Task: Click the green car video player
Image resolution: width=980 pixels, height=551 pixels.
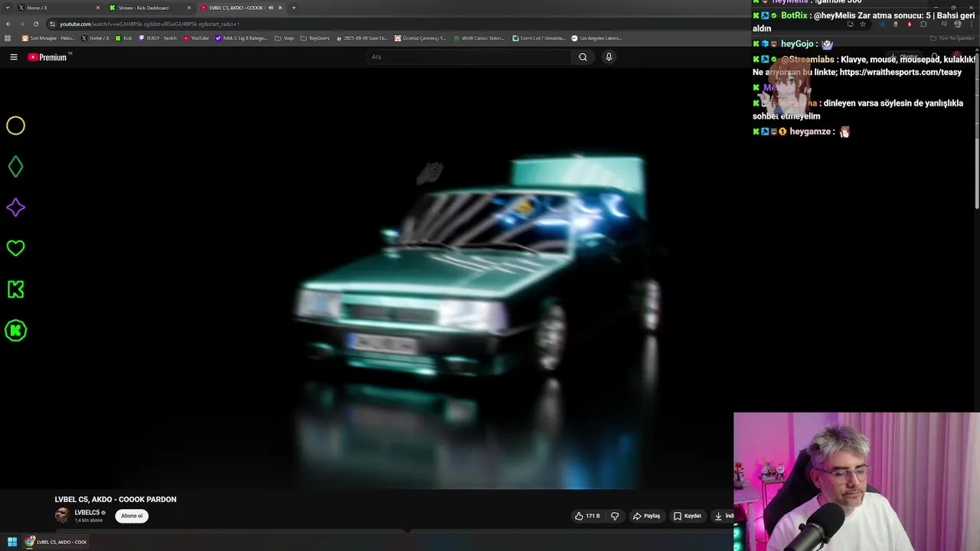Action: click(367, 279)
